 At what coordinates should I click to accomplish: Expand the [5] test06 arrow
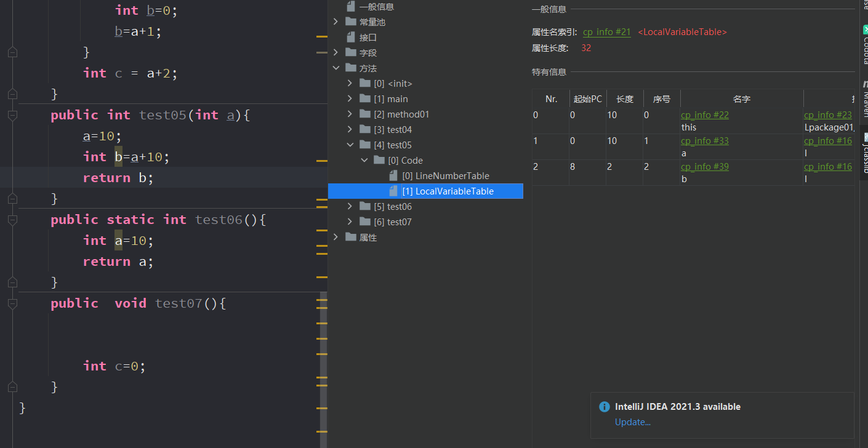point(350,206)
